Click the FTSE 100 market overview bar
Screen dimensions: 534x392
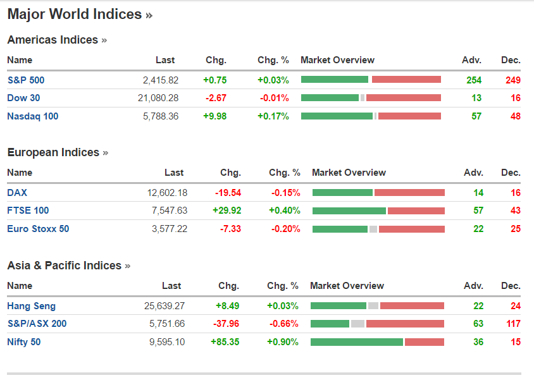pos(378,211)
